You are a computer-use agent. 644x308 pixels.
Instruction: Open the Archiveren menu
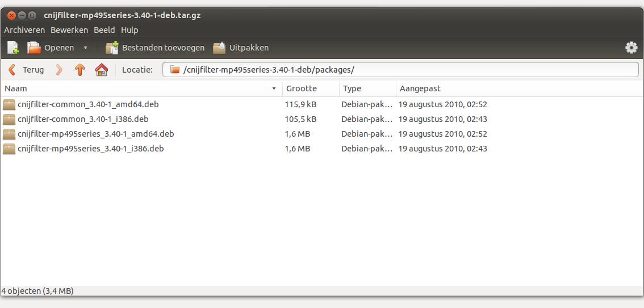click(x=24, y=30)
